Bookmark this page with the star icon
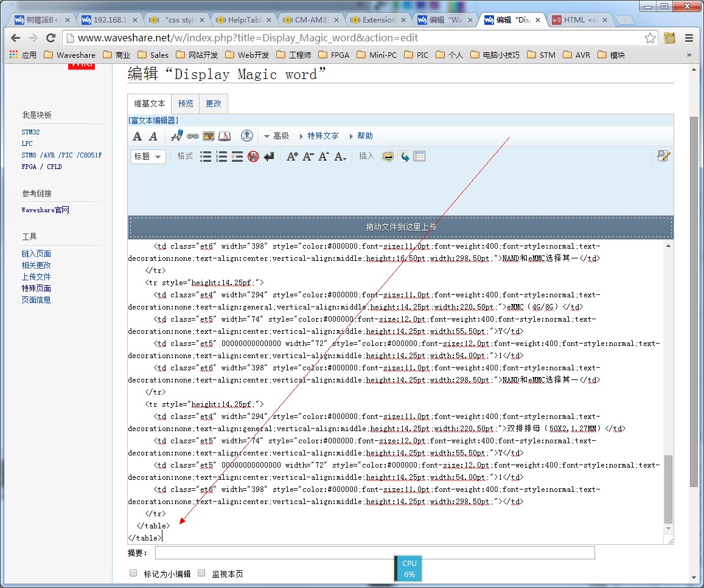 click(650, 38)
